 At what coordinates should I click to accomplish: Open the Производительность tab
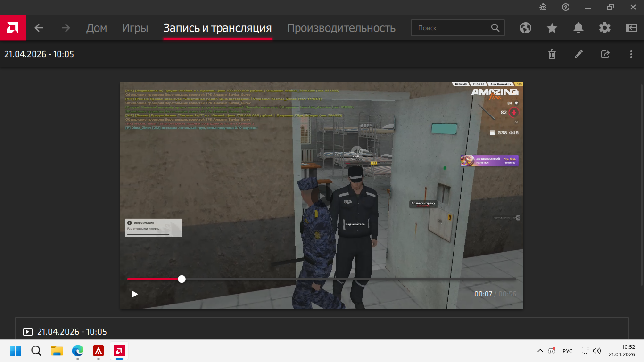(341, 28)
